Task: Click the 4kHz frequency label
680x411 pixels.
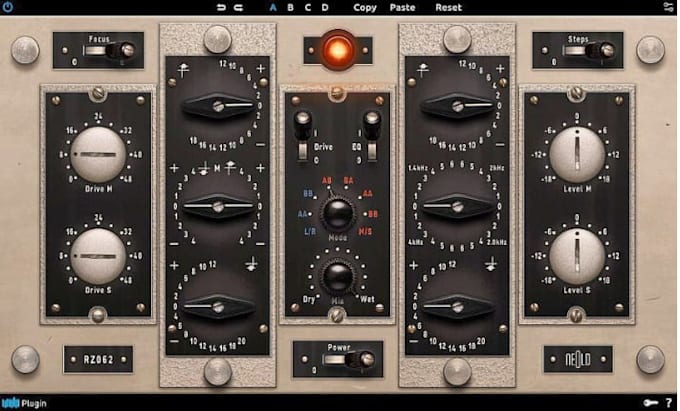Action: click(x=415, y=242)
